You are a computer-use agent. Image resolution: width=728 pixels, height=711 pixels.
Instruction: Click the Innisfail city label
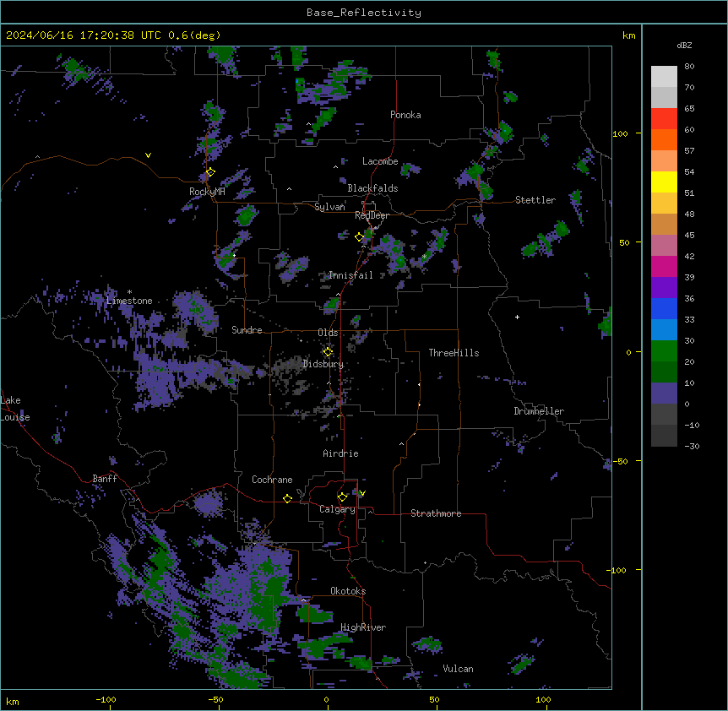click(350, 275)
